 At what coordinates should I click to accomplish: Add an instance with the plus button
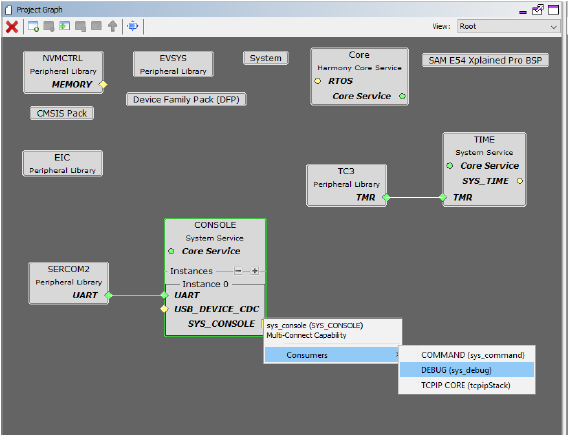pyautogui.click(x=255, y=271)
